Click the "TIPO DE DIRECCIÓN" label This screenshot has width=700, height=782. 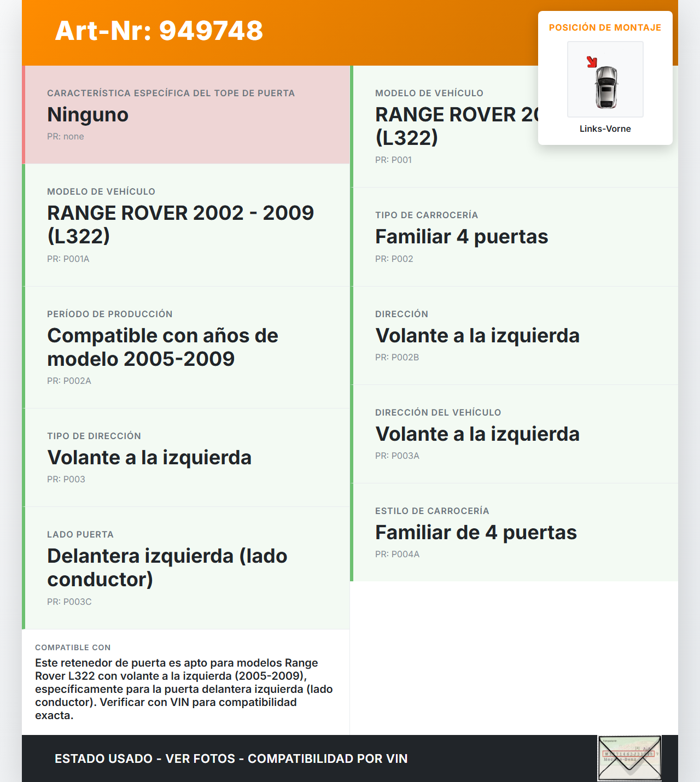pos(94,436)
